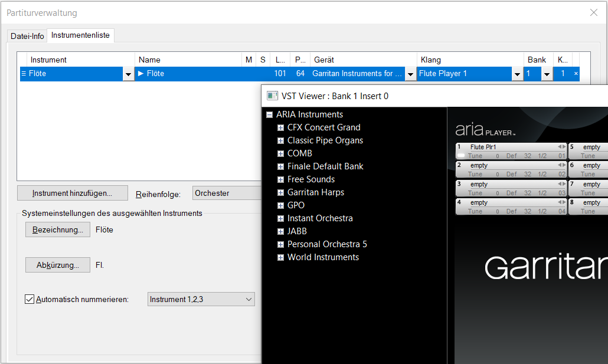Expand the Personal Orchestra 5 node
Image resolution: width=608 pixels, height=364 pixels.
coord(281,245)
